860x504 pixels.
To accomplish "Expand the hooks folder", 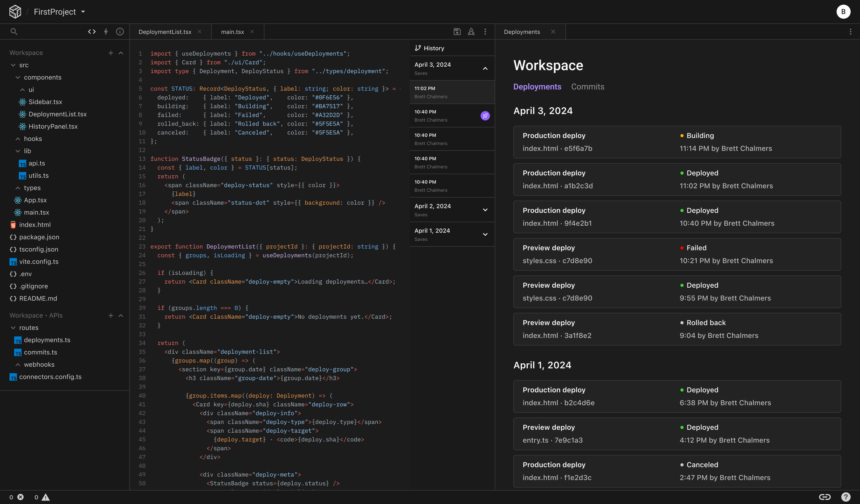I will [x=18, y=139].
